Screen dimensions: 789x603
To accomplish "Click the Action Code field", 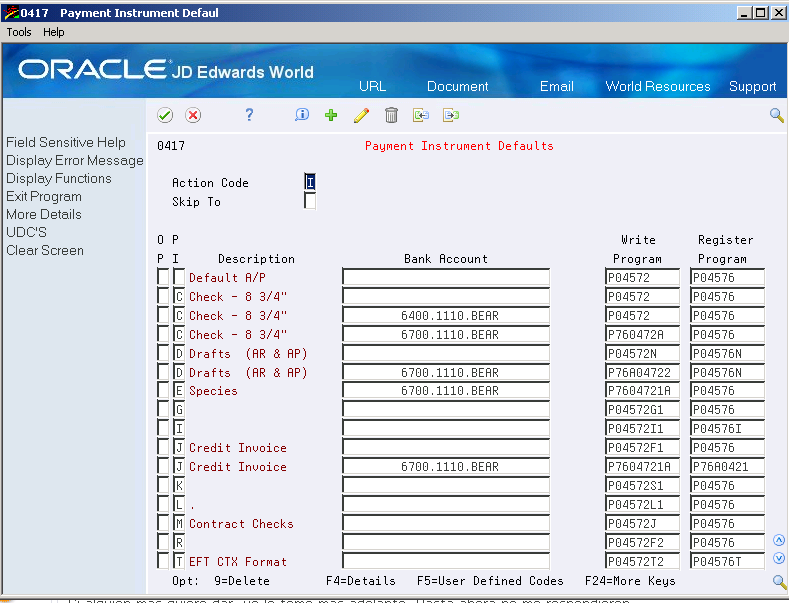I will tap(310, 182).
